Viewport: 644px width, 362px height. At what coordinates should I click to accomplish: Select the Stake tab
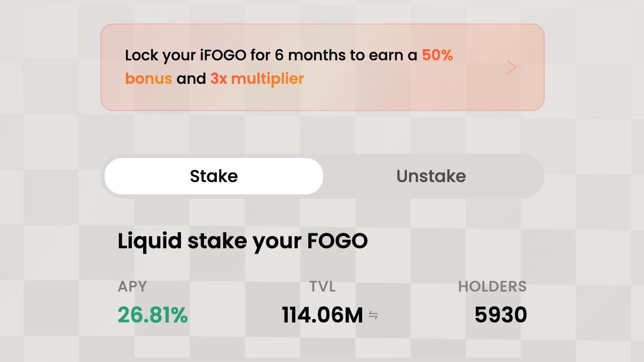pyautogui.click(x=214, y=176)
